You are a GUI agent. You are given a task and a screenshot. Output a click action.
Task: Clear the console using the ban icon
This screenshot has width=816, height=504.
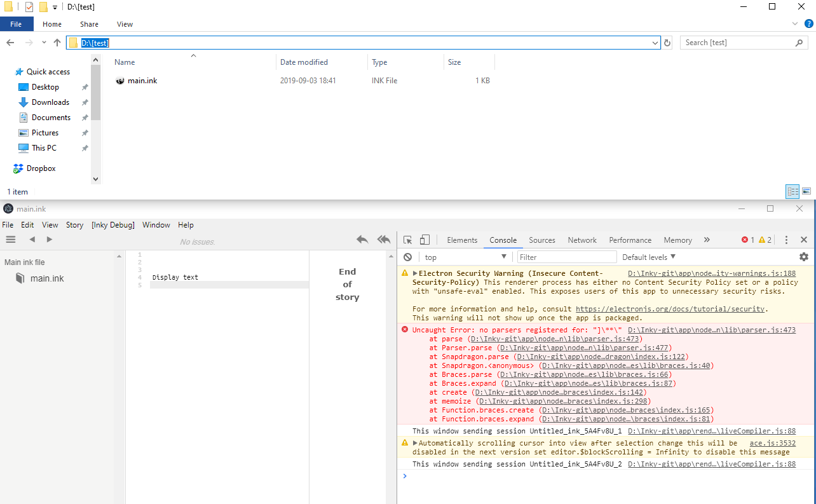407,257
